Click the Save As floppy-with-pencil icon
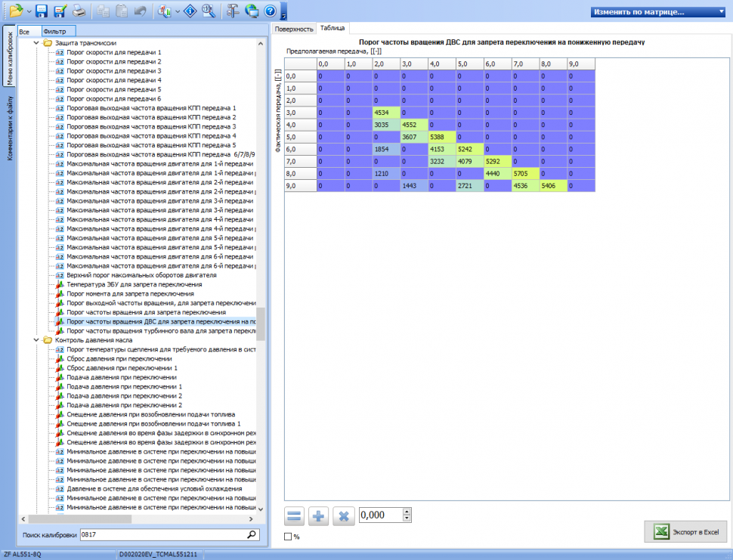Screen dimensions: 733x560 [x=60, y=11]
